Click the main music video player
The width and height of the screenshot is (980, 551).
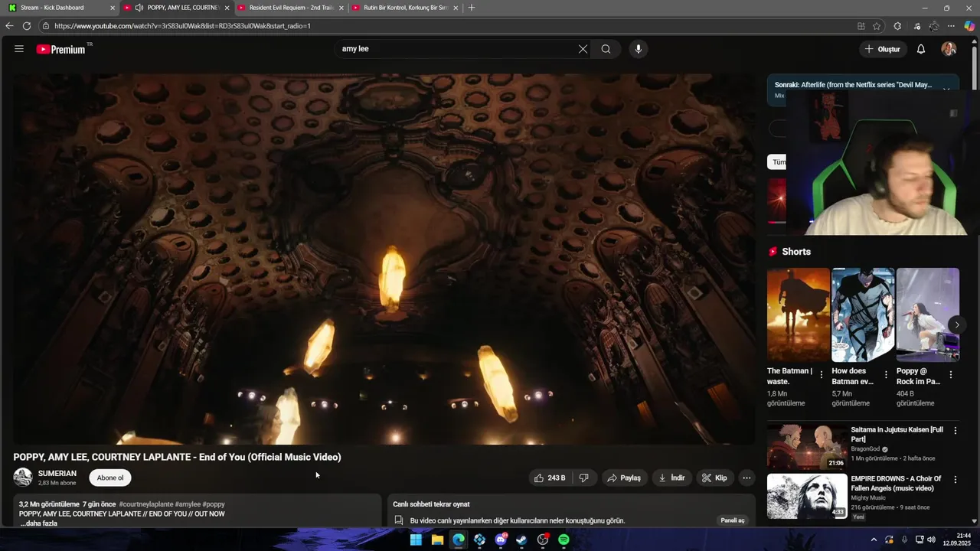[x=384, y=259]
